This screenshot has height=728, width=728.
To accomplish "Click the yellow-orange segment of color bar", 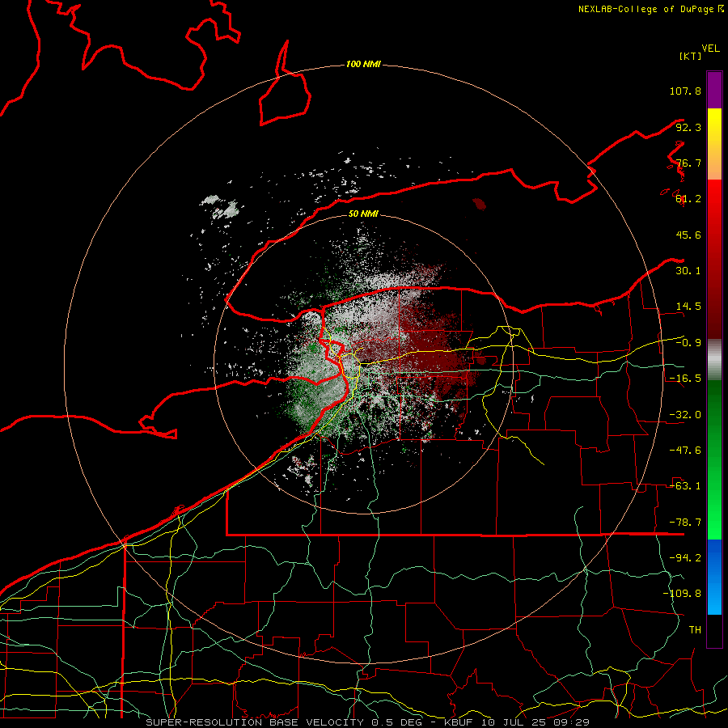I will coord(714,144).
